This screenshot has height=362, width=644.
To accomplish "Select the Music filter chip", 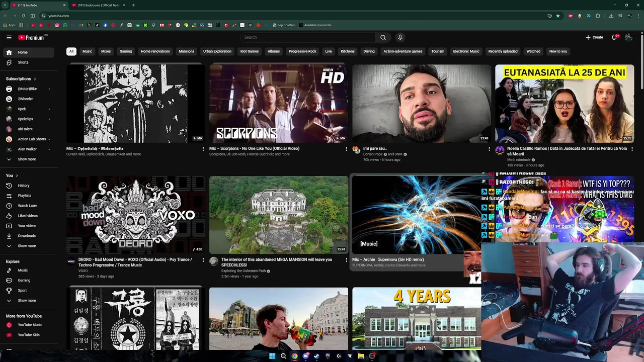I will 88,51.
